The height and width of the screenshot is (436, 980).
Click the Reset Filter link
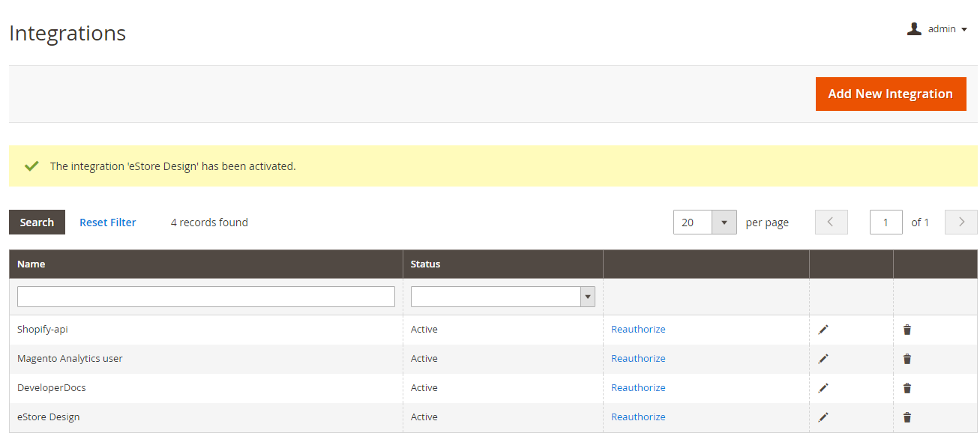107,222
